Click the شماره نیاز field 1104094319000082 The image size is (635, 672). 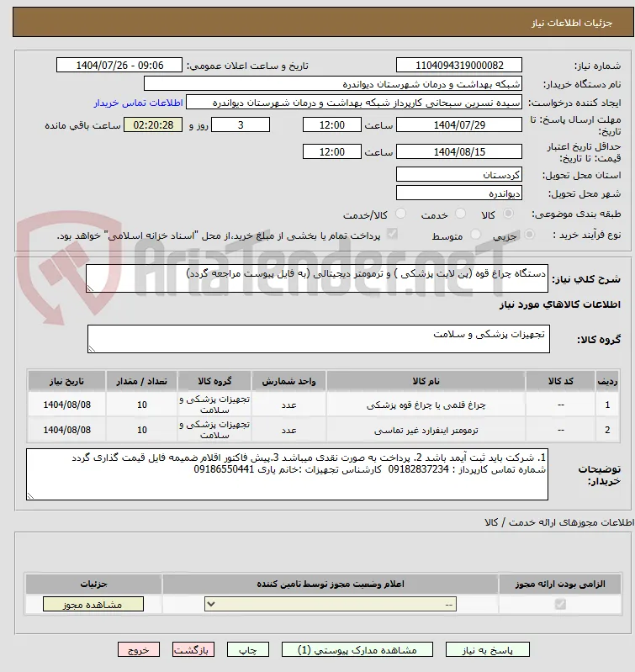tap(459, 65)
